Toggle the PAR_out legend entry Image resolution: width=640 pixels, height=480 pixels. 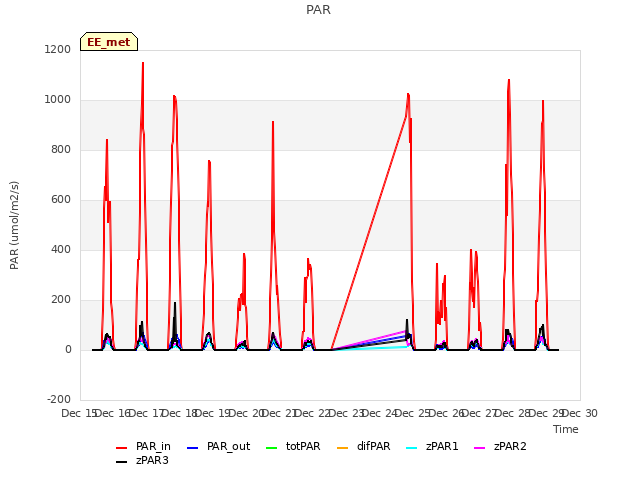218,447
